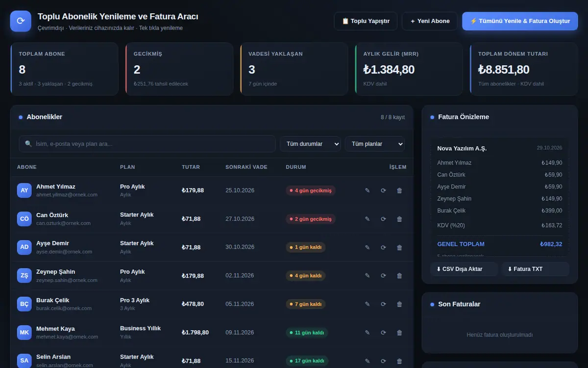This screenshot has width=588, height=368.
Task: Click the SONRAKİ VADE column header
Action: click(x=246, y=167)
